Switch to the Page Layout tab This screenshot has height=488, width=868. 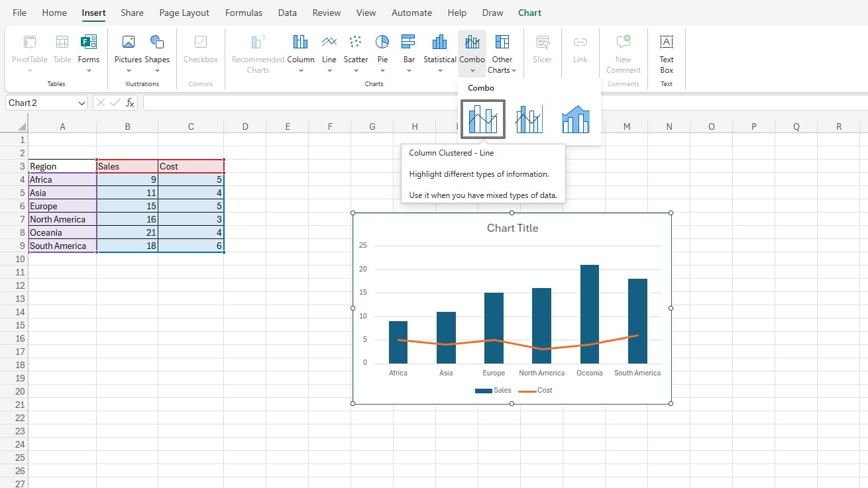tap(184, 13)
